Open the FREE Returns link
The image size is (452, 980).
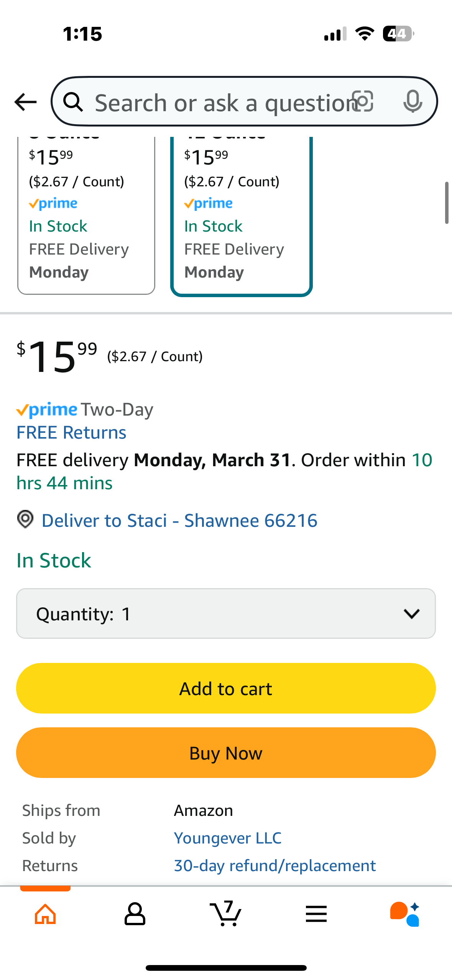coord(71,432)
